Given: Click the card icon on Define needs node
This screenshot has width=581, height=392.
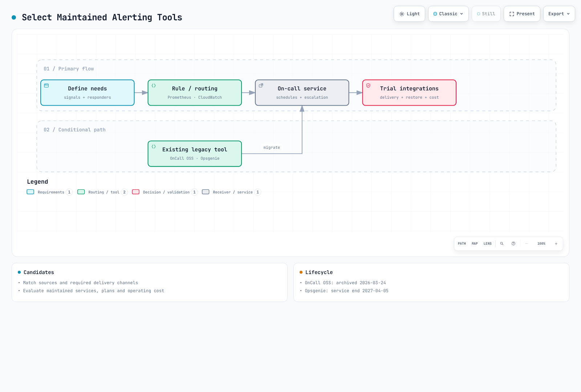Looking at the screenshot, I should (46, 86).
